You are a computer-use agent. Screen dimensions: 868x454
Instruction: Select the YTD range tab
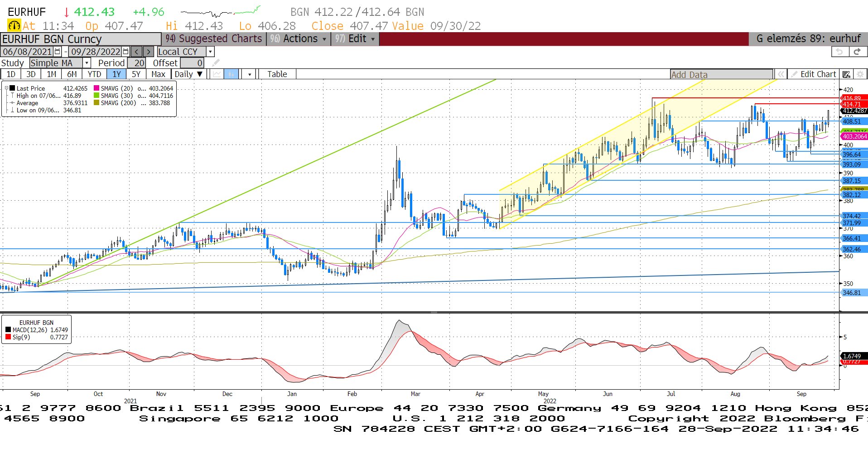(94, 74)
